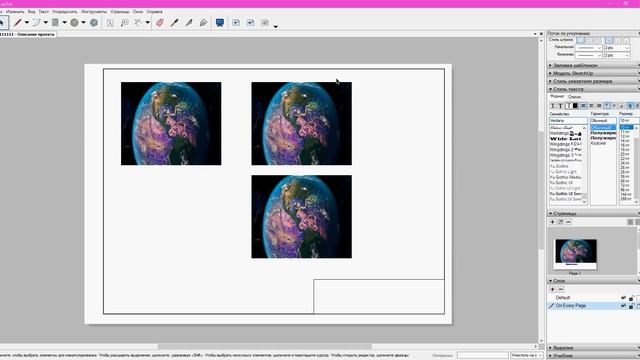Delete layer with minus button
Viewport: 640px width, 360px height.
(561, 289)
